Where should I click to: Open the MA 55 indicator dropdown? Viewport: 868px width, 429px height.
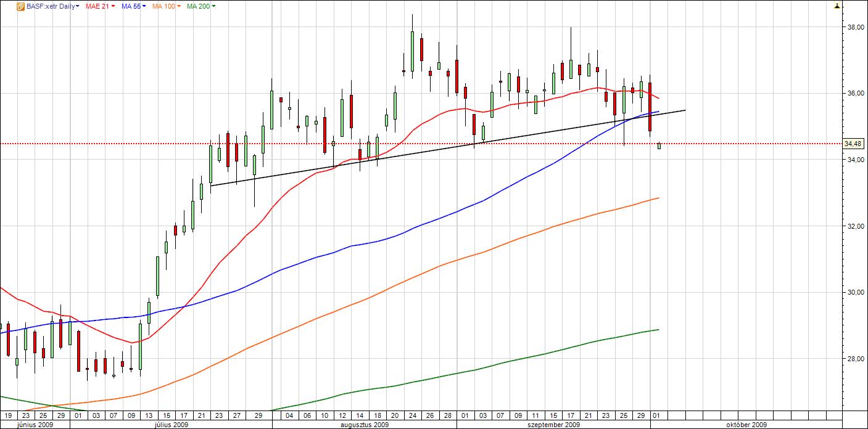(133, 6)
